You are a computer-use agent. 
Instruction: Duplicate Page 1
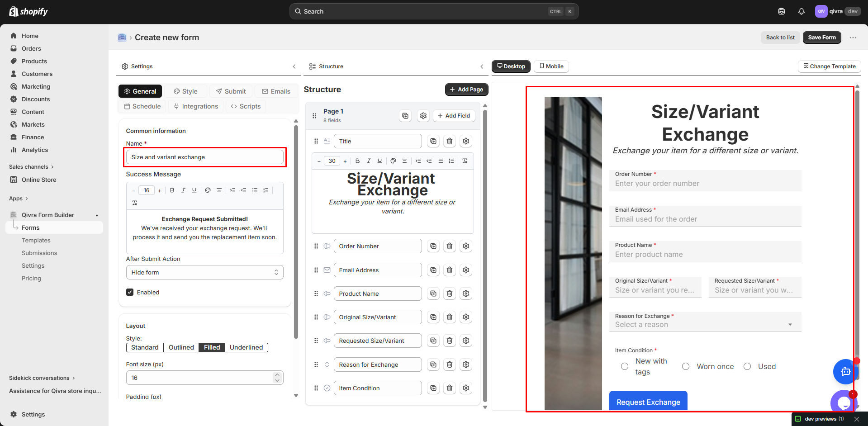[405, 116]
